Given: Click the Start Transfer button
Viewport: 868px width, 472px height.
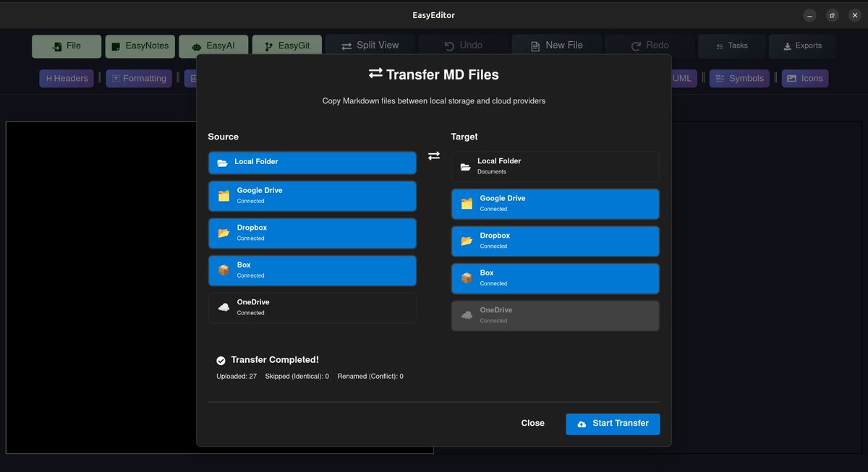Looking at the screenshot, I should pyautogui.click(x=613, y=424).
